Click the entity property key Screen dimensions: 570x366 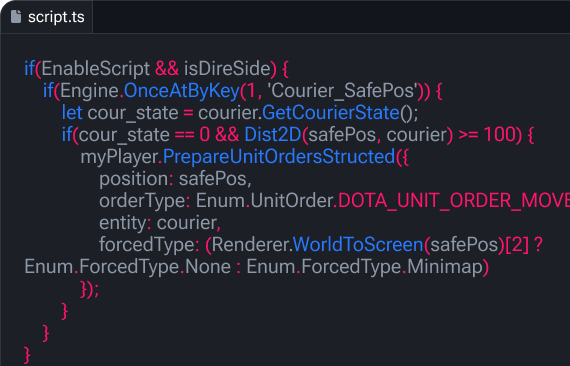coord(123,223)
